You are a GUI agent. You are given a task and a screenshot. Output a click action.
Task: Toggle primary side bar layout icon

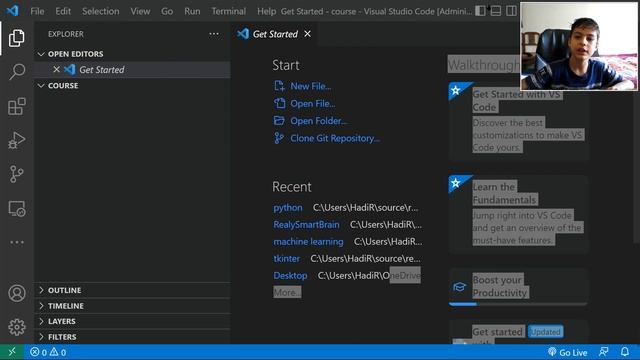click(x=480, y=11)
